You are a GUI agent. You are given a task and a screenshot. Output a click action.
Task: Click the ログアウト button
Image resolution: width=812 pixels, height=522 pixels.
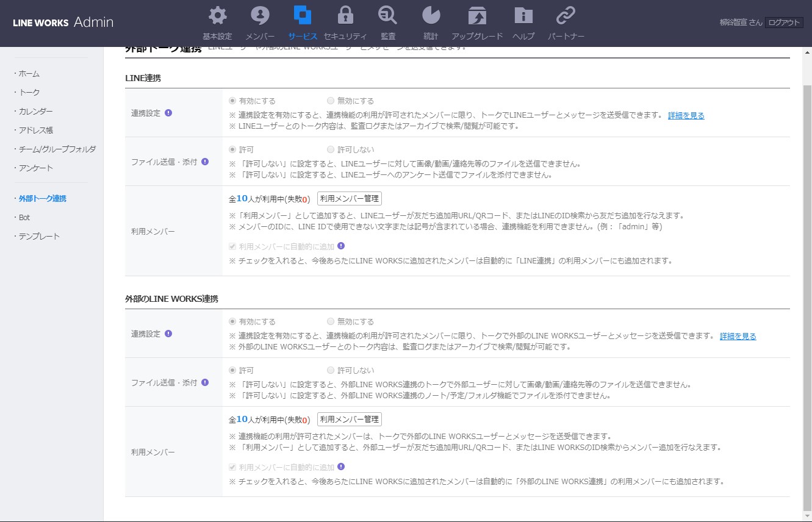[784, 23]
